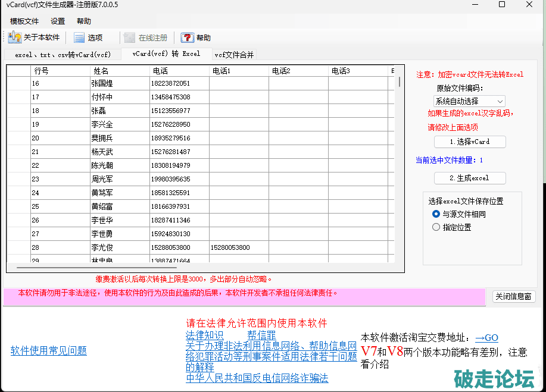This screenshot has height=392, width=546.
Task: Switch to the vcf文件合并 tab
Action: 234,55
